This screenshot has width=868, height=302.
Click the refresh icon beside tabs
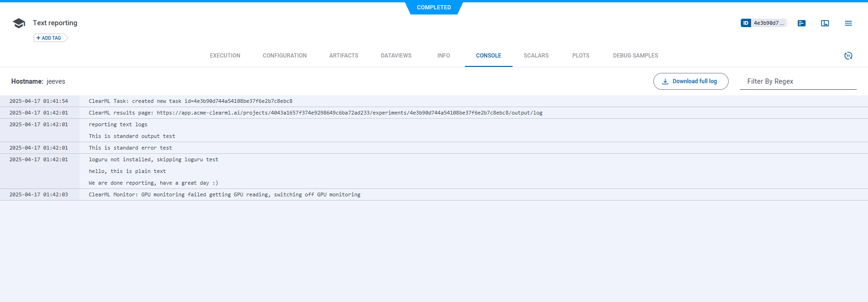pos(848,56)
